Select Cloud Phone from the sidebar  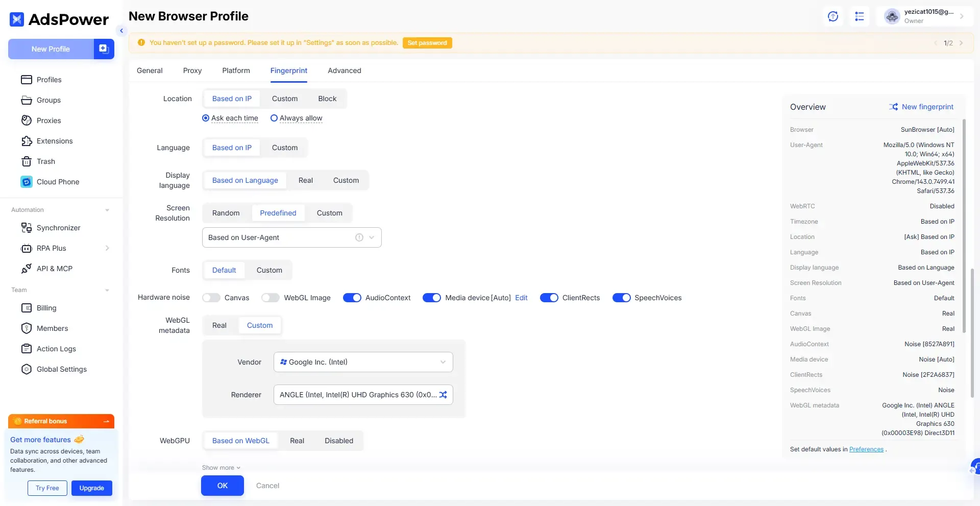coord(57,182)
